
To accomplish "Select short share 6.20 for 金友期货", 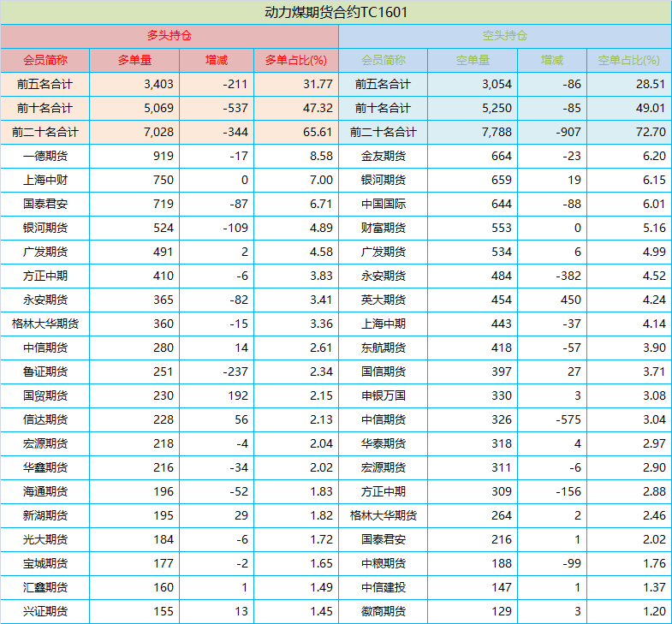I will (x=654, y=156).
